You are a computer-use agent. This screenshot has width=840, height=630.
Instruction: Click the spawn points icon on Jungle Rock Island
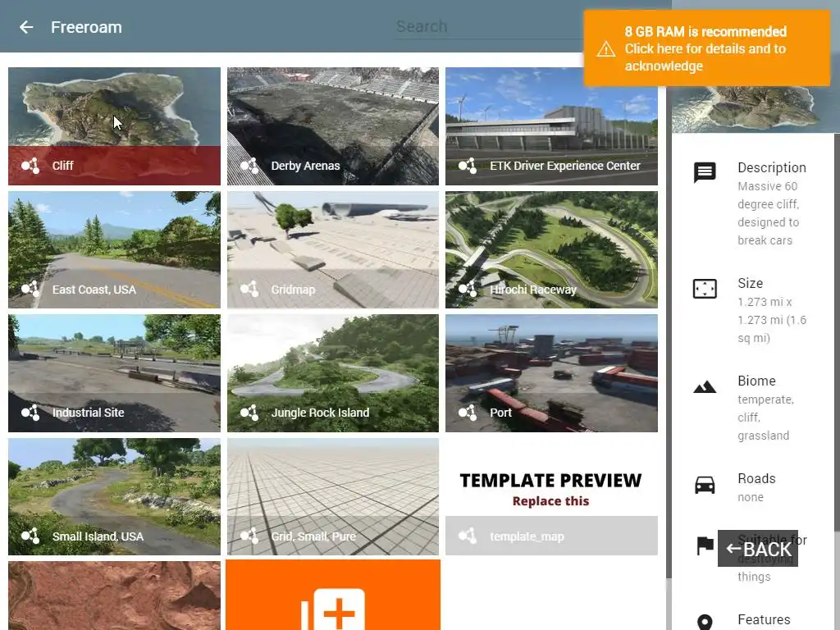249,413
